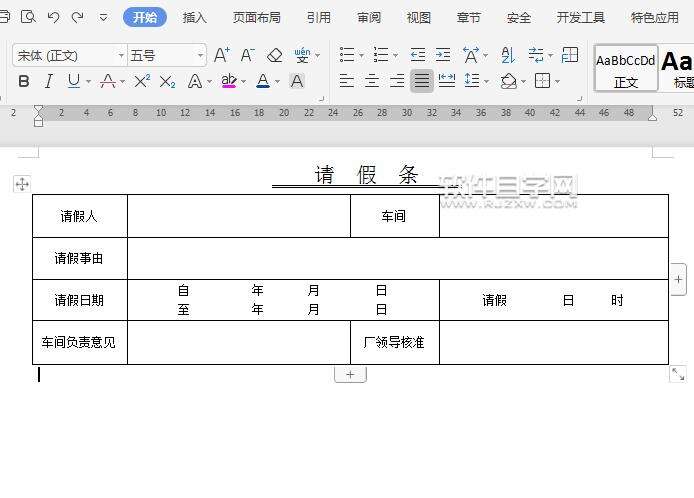Click the print preview icon
Viewport: 694px width, 498px height.
coord(28,17)
